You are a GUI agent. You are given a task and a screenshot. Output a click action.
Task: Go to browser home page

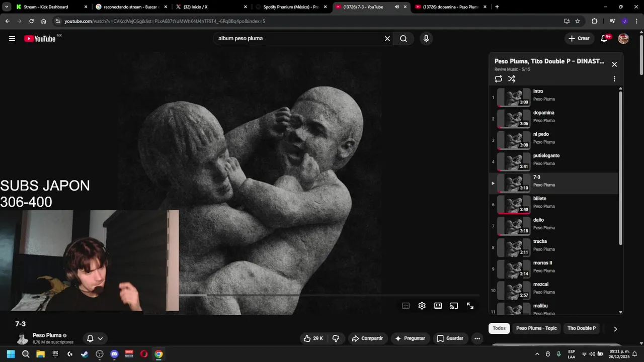tap(43, 21)
